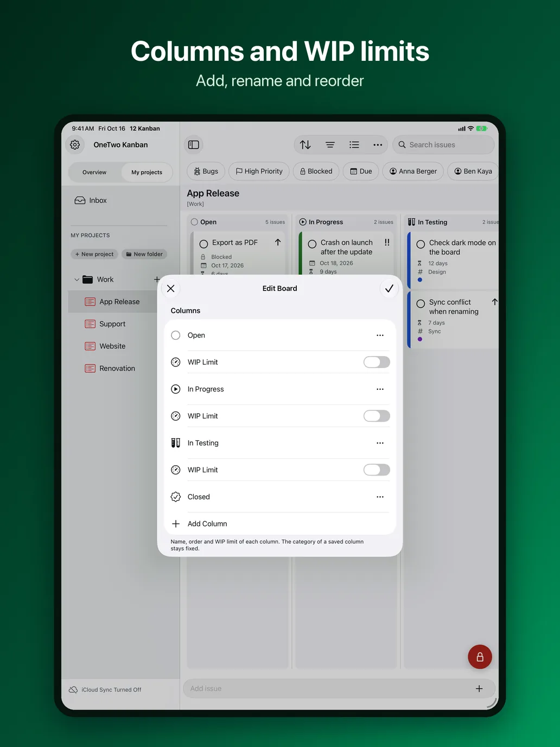Screen dimensions: 560x747
Task: Collapse the Work folder chevron
Action: pos(77,280)
